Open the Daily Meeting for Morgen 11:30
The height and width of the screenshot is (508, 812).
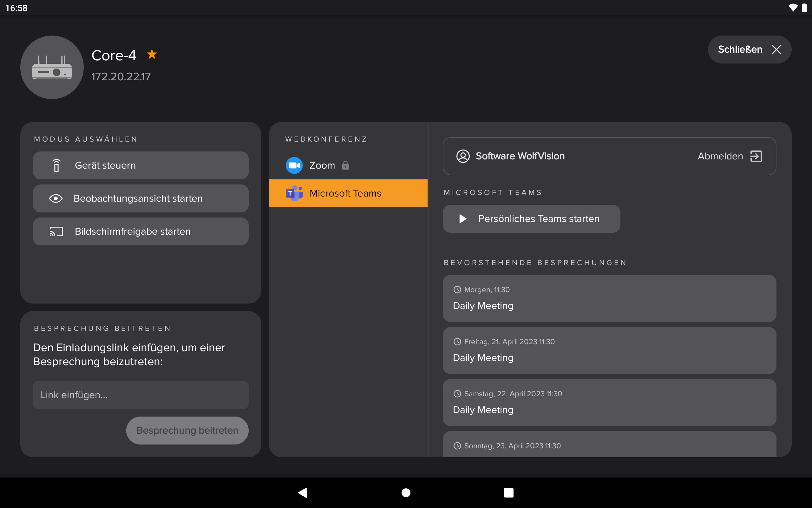pyautogui.click(x=609, y=298)
